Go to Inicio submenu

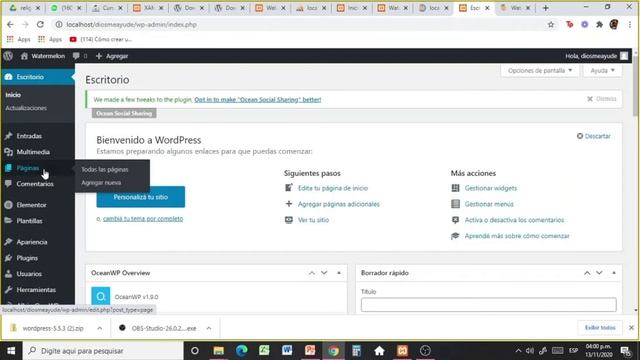pos(13,95)
